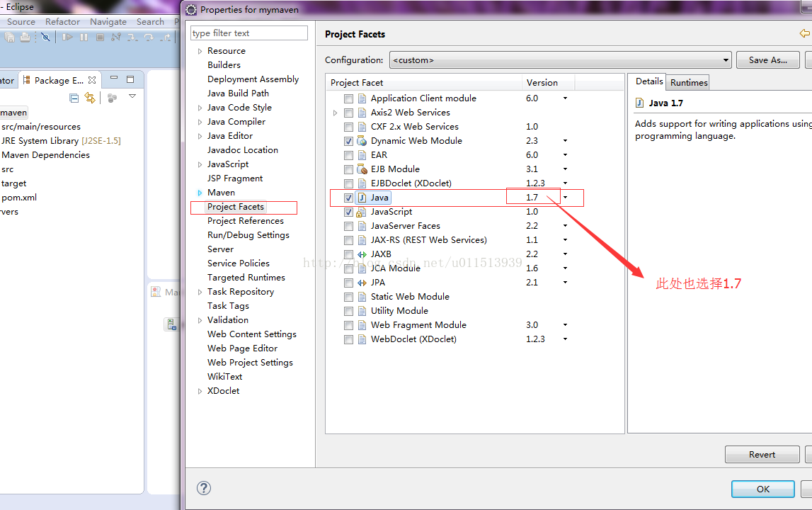Click the Version column header
Image resolution: width=812 pixels, height=510 pixels.
(548, 82)
